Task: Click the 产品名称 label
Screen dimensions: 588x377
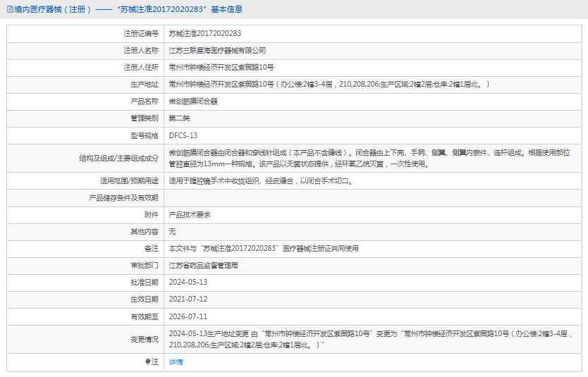Action: tap(145, 101)
